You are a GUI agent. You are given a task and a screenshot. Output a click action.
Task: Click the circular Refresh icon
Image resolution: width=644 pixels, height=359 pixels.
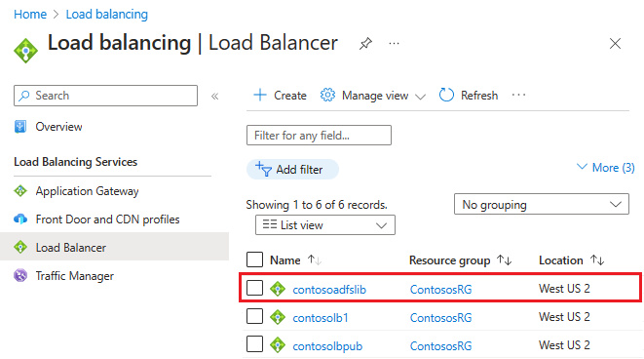(x=446, y=95)
